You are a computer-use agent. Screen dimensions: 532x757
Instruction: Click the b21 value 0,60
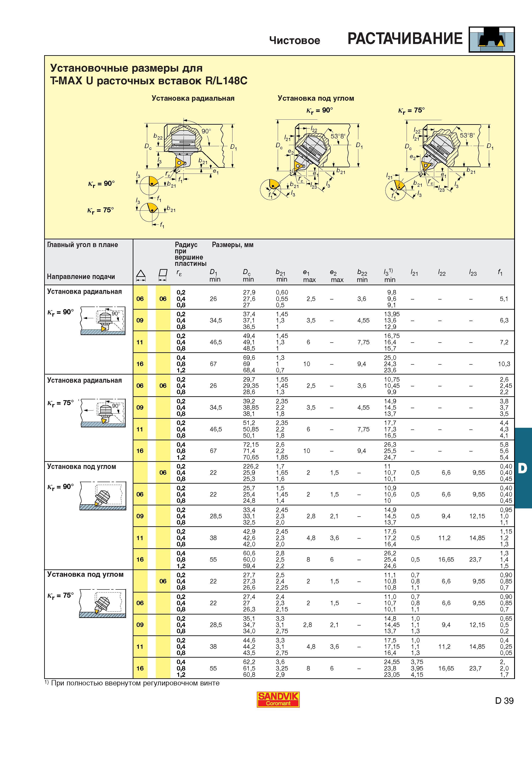click(282, 292)
